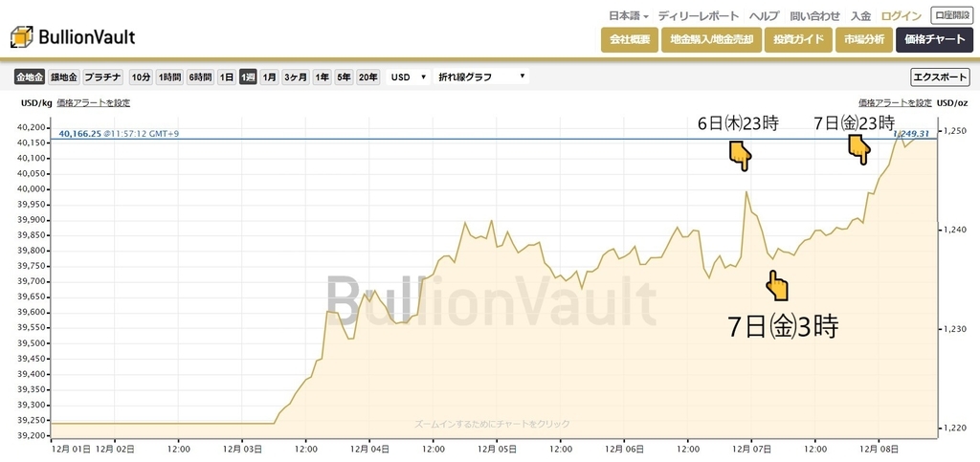The image size is (980, 462).
Task: Set the chart range to 1時間
Action: click(169, 77)
